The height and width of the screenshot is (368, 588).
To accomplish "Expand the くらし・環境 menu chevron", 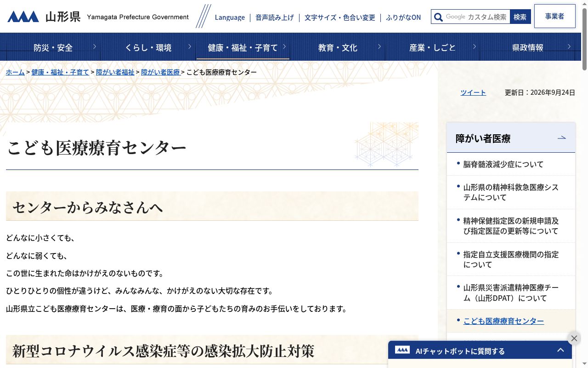I will point(190,46).
